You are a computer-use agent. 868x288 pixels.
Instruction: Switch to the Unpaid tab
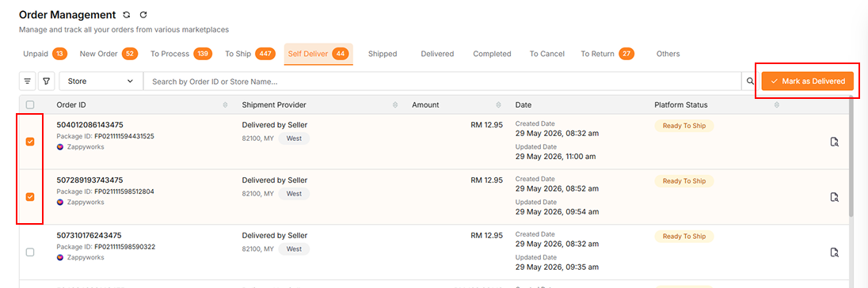(45, 54)
